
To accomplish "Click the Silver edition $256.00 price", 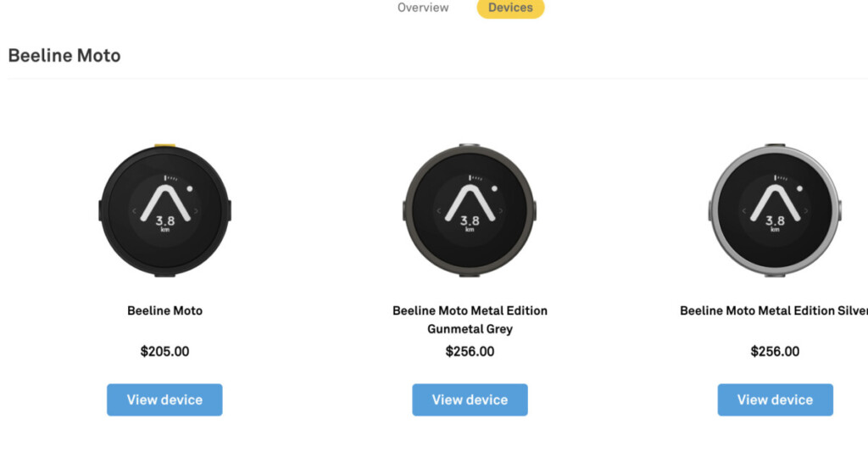I will [775, 351].
